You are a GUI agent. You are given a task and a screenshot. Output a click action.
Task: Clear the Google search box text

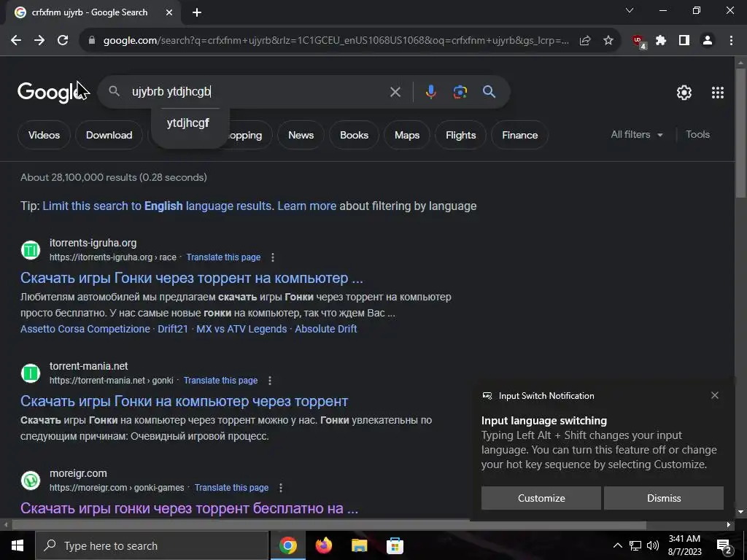[395, 92]
